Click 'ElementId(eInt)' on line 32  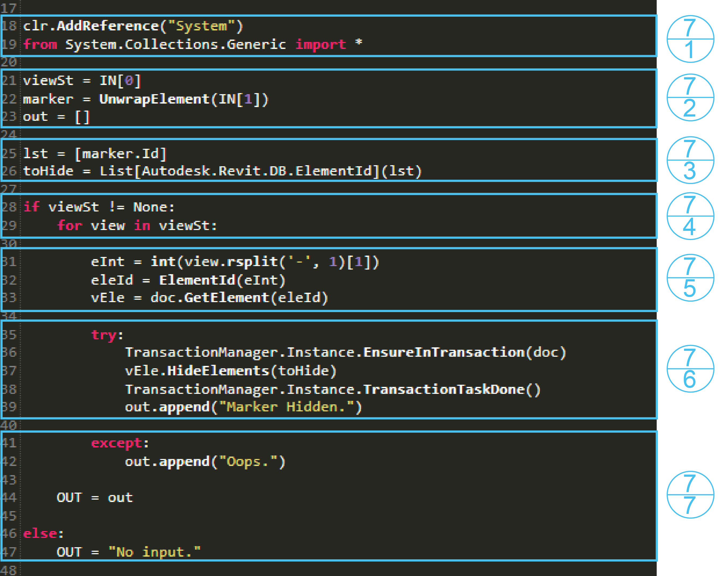(x=222, y=280)
